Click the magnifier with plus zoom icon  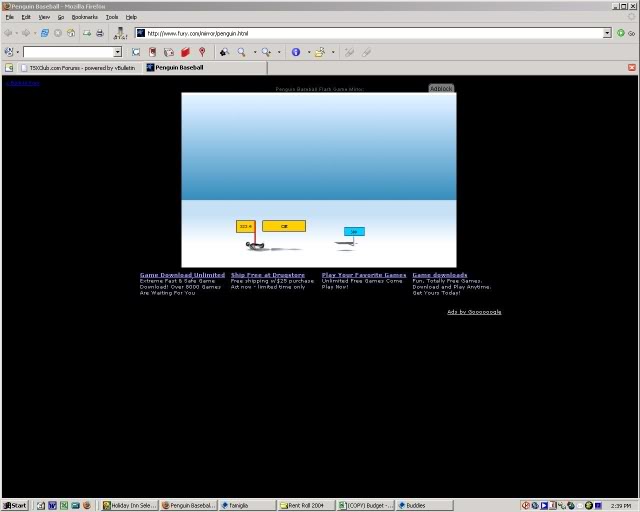266,52
